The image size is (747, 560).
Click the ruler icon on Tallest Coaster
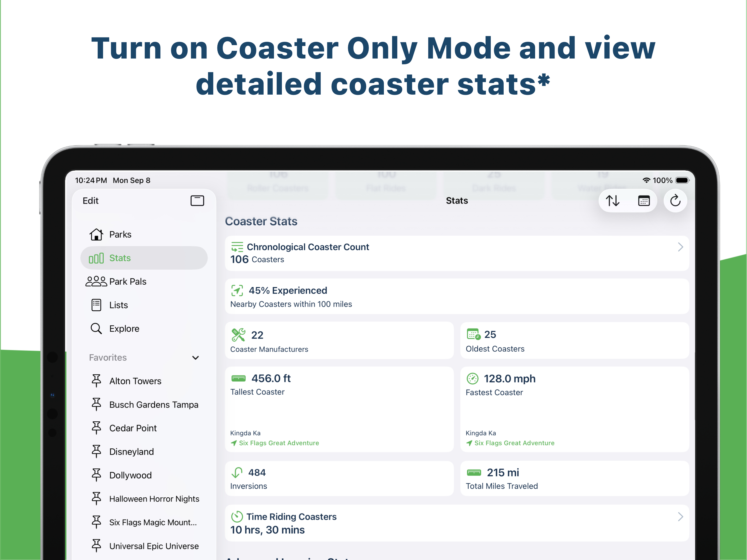coord(238,378)
